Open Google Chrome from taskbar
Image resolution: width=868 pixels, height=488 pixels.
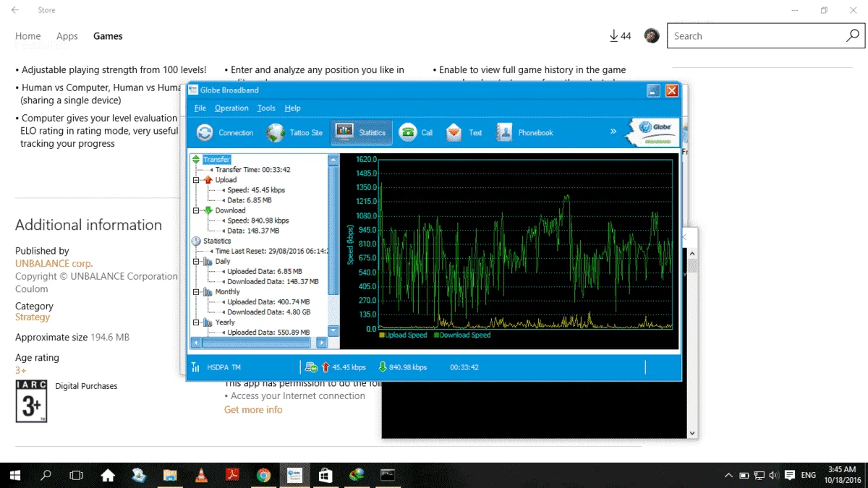point(263,475)
